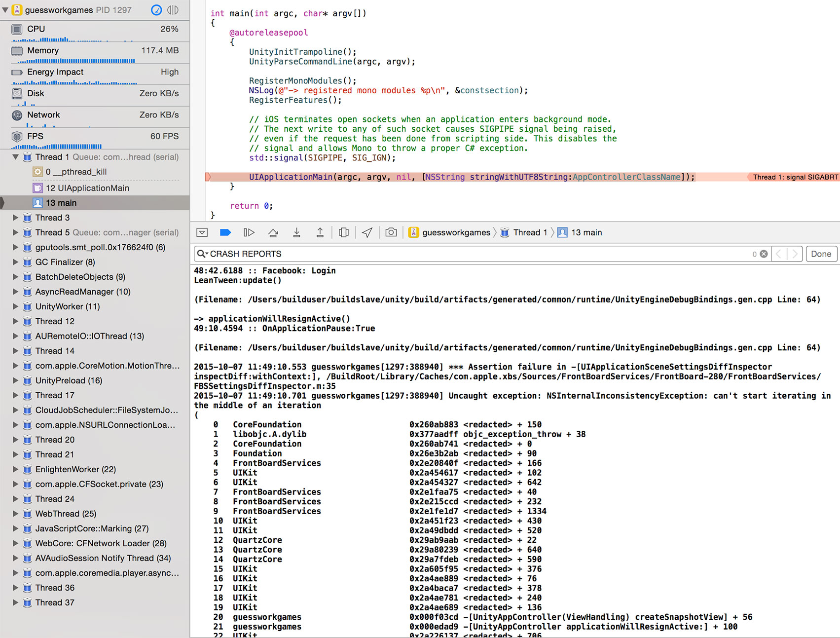Click Thread 12 spool icon
This screenshot has width=840, height=638.
28,321
